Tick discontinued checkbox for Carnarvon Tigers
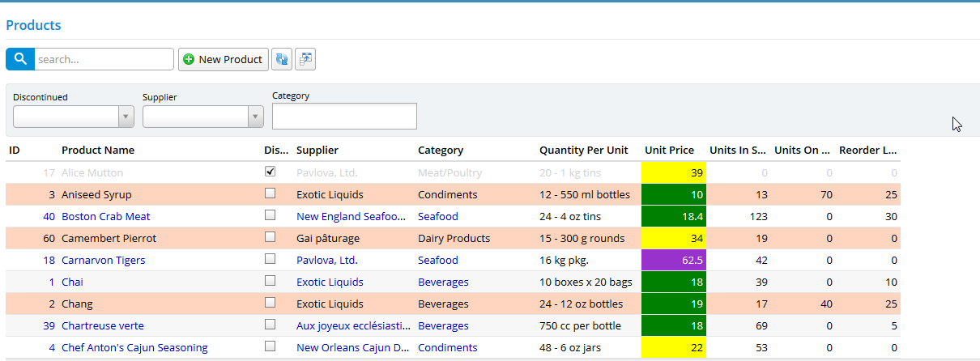 [271, 259]
